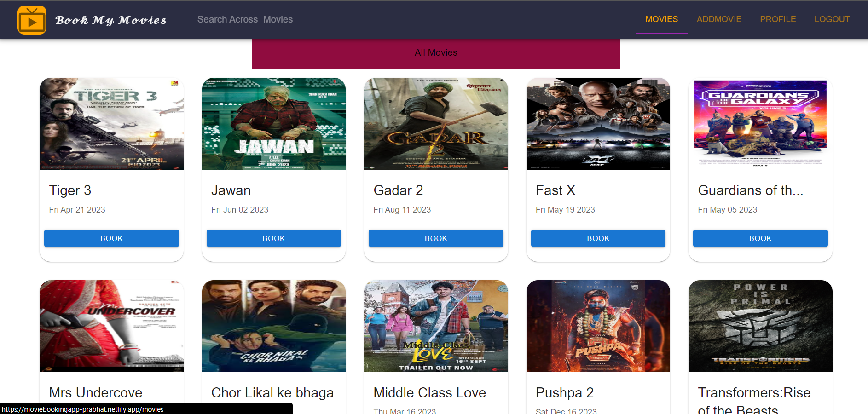This screenshot has width=868, height=414.
Task: Book tickets for Tiger 3
Action: coord(111,238)
